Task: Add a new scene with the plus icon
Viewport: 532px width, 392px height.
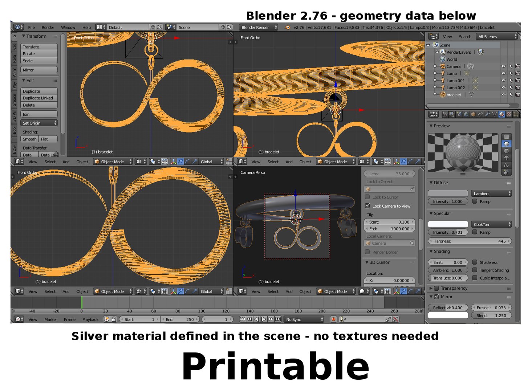Action: tap(223, 27)
